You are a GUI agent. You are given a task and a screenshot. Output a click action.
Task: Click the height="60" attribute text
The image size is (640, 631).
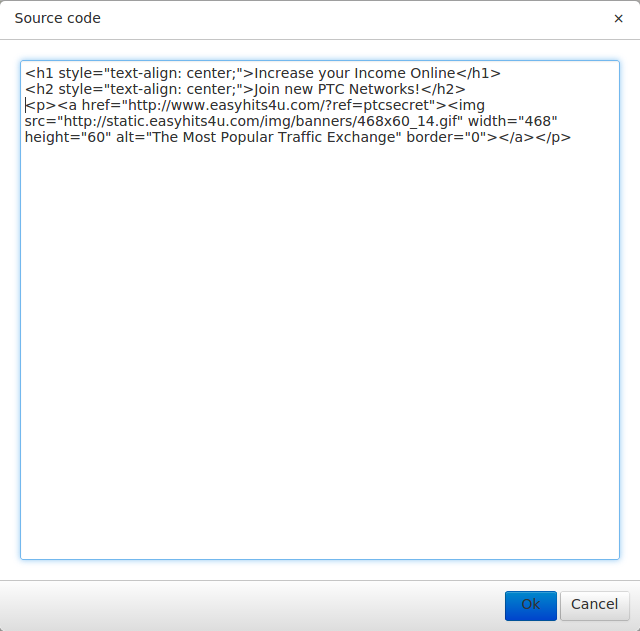(x=68, y=137)
